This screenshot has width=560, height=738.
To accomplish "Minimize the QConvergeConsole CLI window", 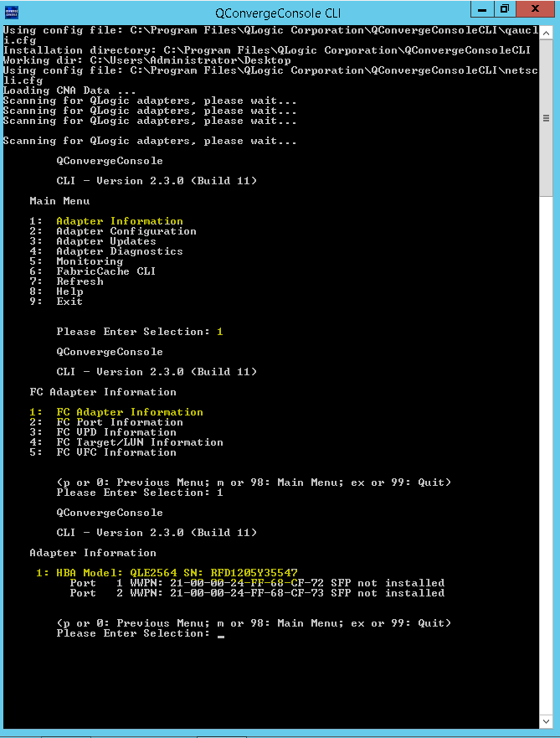I will click(482, 9).
